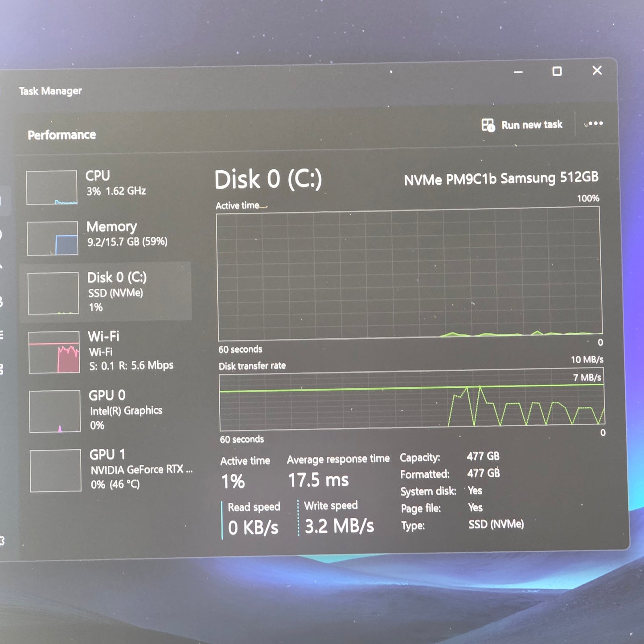The height and width of the screenshot is (644, 644).
Task: Click the 7 MB/s graph scale label
Action: pyautogui.click(x=587, y=377)
